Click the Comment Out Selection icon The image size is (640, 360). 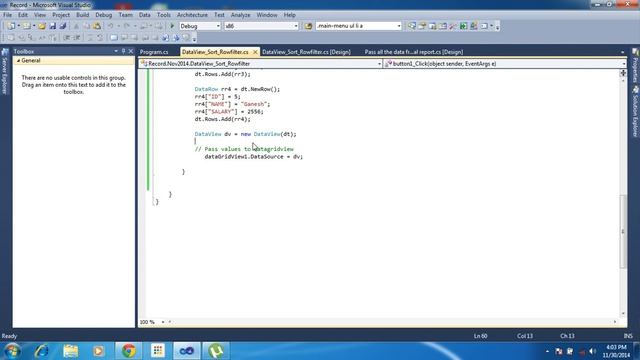[90, 38]
